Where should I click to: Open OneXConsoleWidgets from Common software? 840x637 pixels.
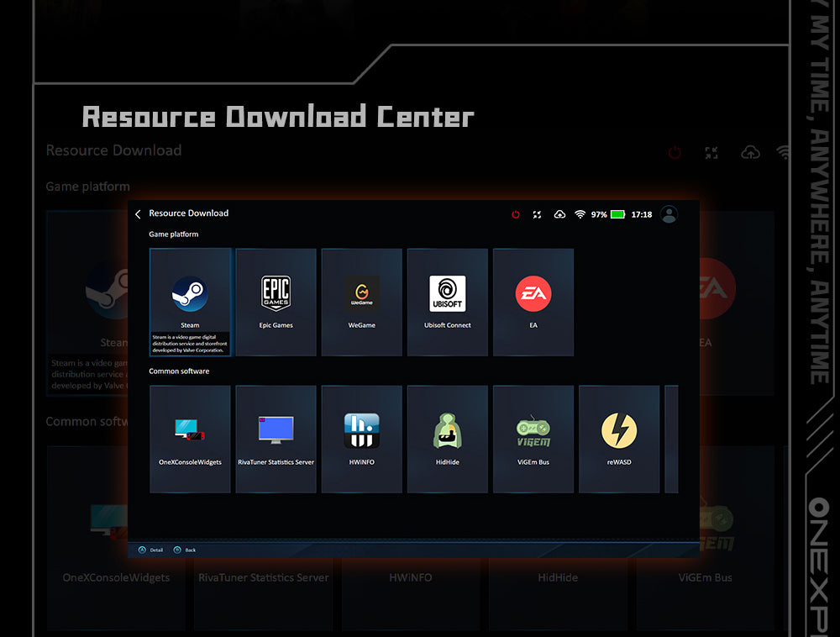click(x=190, y=430)
